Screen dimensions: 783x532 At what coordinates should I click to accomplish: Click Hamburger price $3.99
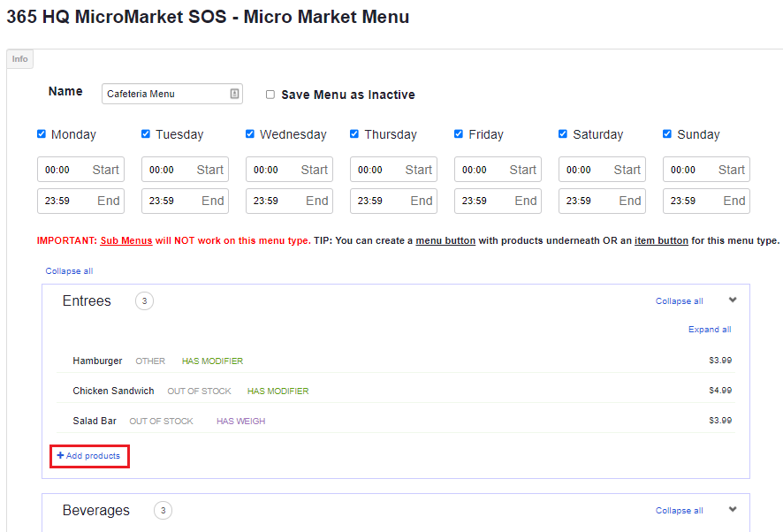(x=720, y=361)
